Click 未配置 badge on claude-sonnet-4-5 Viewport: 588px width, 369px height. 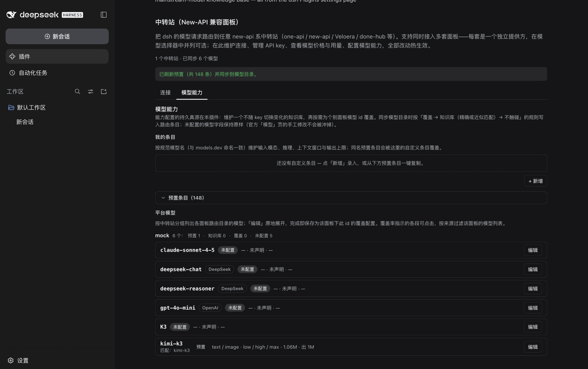pyautogui.click(x=227, y=250)
